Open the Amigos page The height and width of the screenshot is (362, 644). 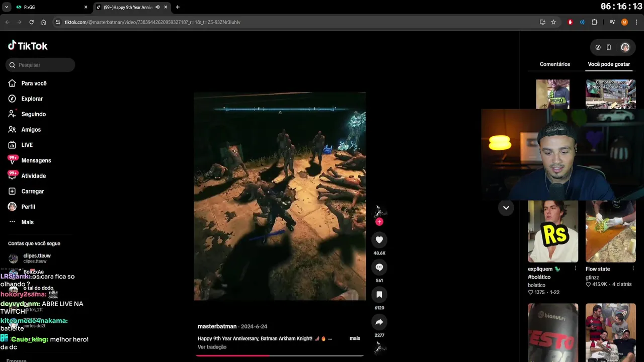tap(31, 130)
